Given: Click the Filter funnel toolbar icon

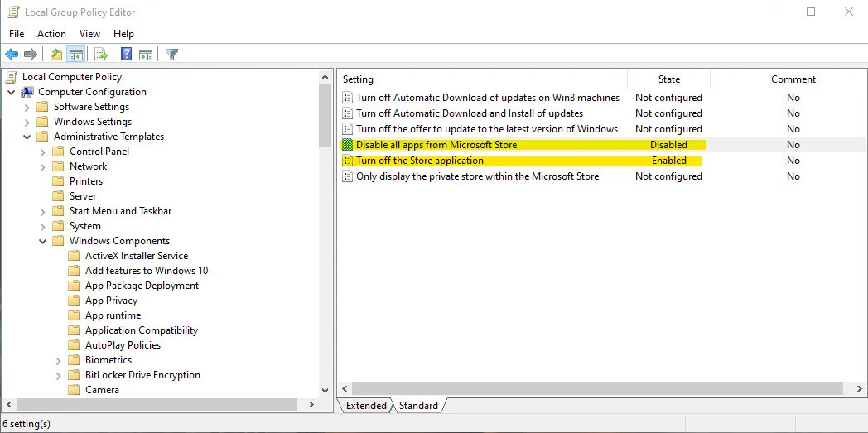Looking at the screenshot, I should tap(171, 55).
